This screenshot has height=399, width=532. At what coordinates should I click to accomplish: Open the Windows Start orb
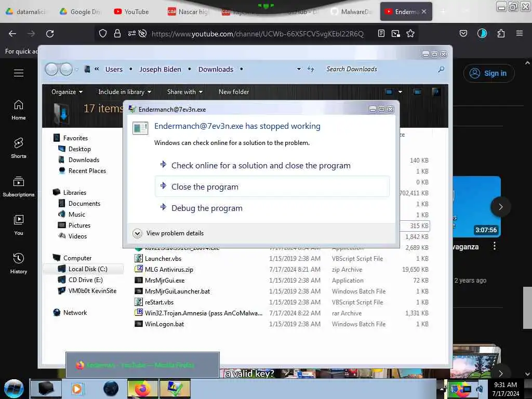tap(14, 389)
